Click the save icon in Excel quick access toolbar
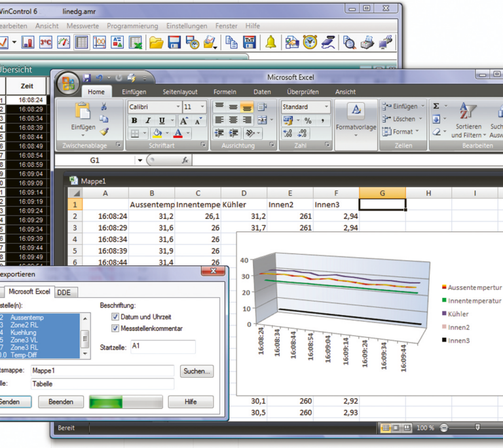503x448 pixels. [86, 78]
